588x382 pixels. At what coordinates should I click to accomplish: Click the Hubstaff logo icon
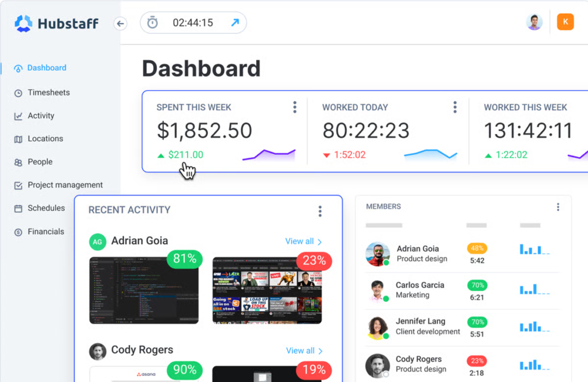point(24,24)
